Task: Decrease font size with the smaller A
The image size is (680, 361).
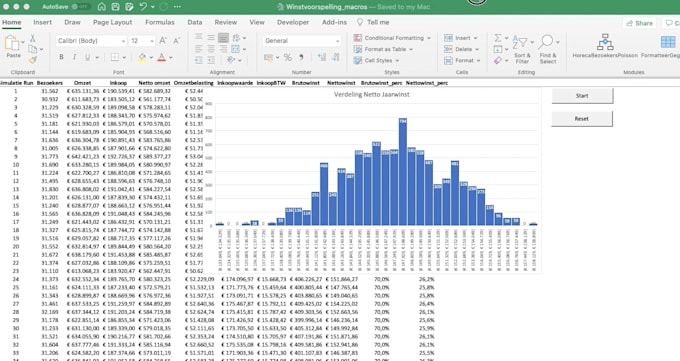Action: [x=177, y=40]
